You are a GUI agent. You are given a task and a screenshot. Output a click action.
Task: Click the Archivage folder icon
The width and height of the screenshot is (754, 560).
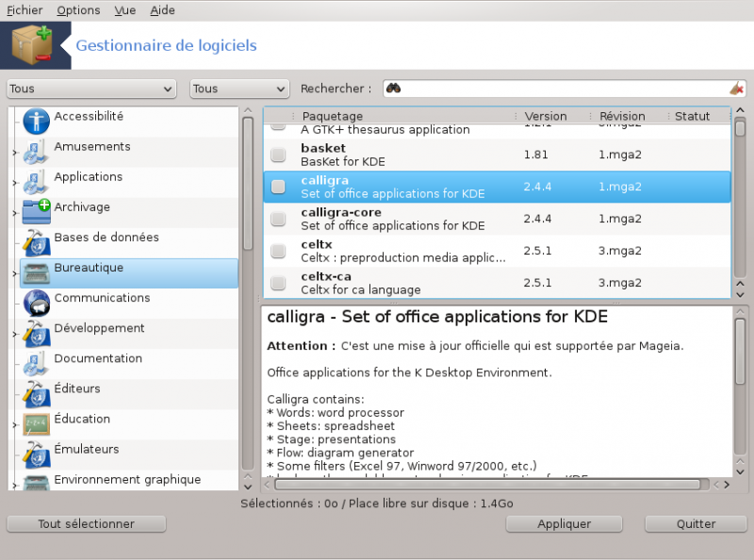[x=36, y=212]
